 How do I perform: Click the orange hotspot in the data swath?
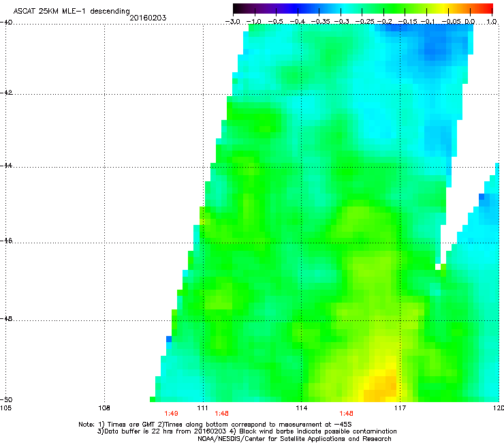click(x=381, y=386)
